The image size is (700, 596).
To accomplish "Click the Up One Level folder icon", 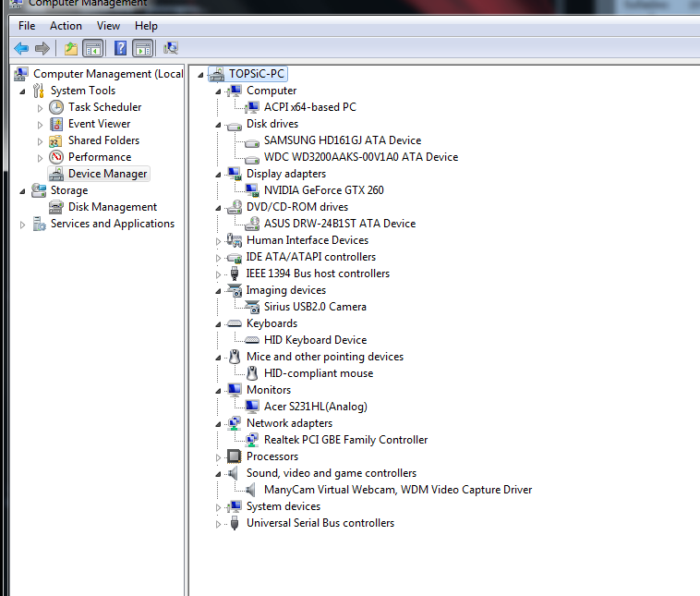I will (x=70, y=48).
